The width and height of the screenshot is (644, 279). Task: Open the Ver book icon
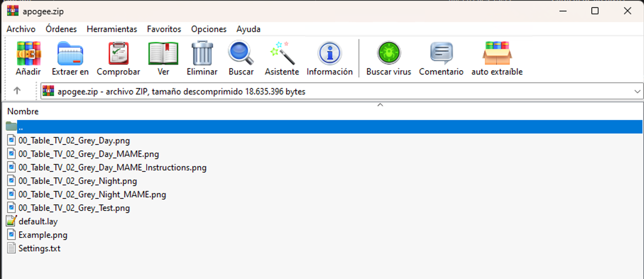tap(163, 54)
